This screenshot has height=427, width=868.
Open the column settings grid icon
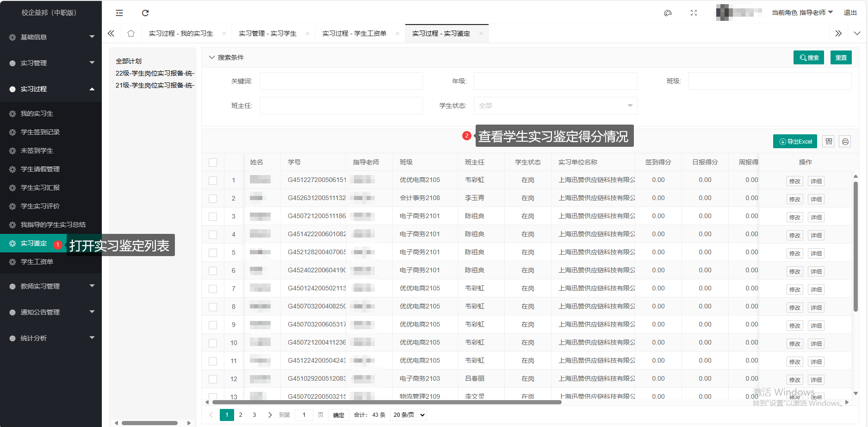(x=829, y=142)
